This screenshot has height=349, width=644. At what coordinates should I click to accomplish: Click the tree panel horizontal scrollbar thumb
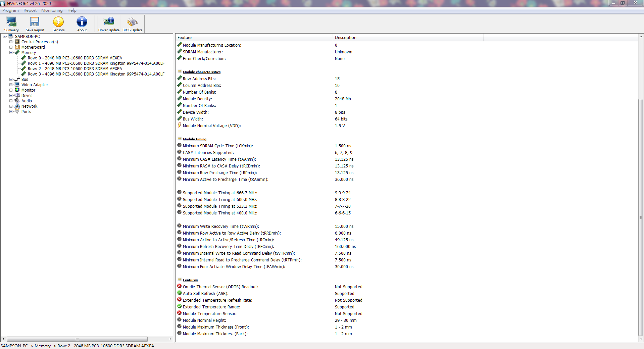click(x=77, y=339)
